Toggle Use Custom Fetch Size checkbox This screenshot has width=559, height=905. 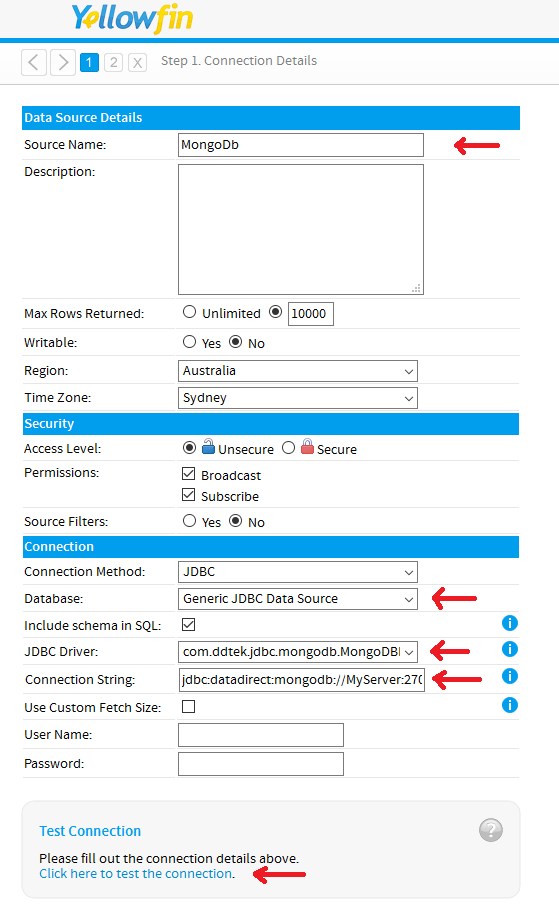(x=189, y=706)
